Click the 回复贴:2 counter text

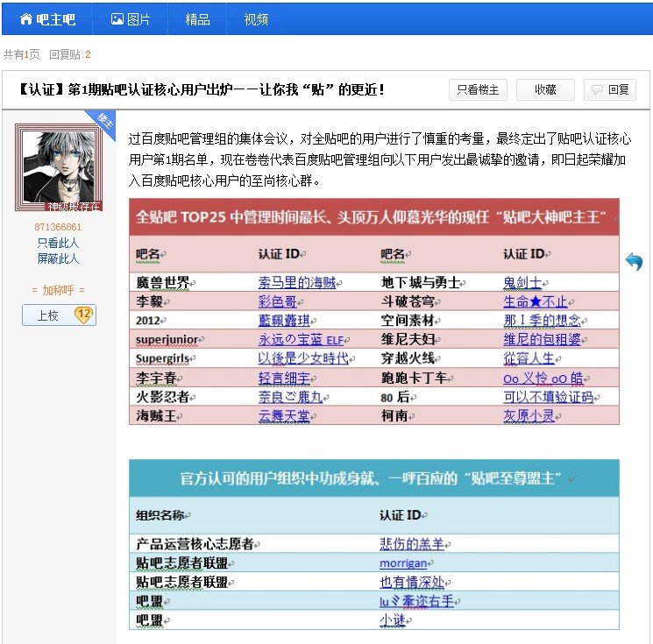point(69,54)
